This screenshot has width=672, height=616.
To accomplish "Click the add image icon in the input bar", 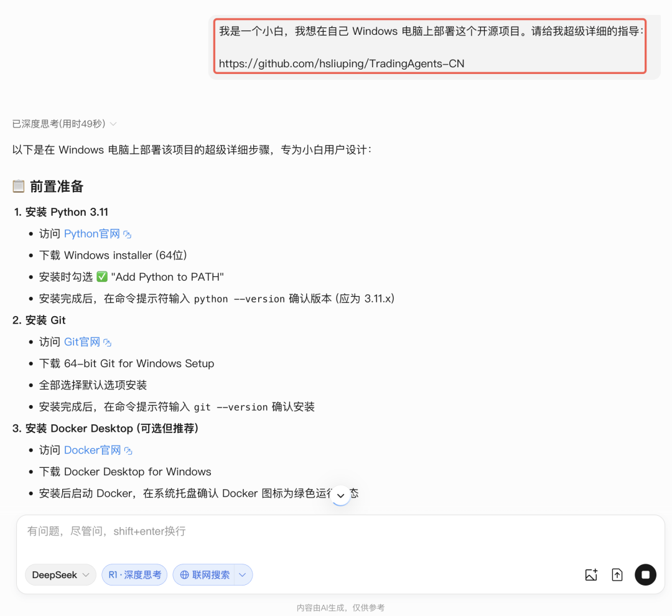I will pyautogui.click(x=590, y=574).
